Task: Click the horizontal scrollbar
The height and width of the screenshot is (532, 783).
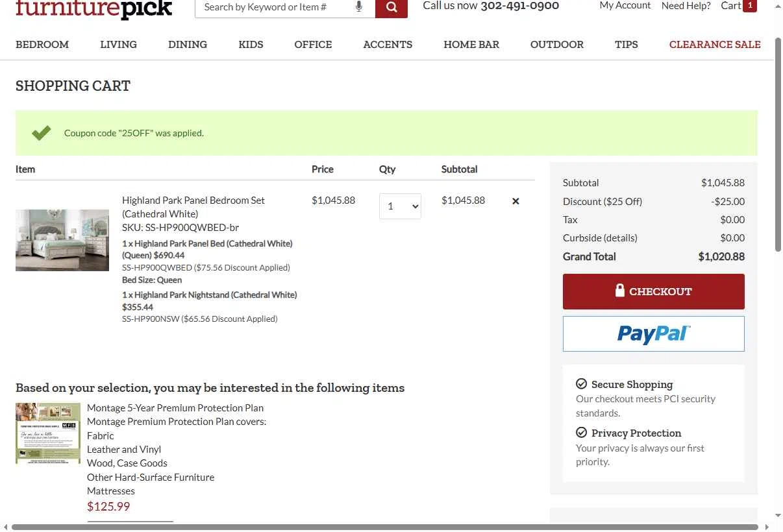Action: (x=385, y=527)
